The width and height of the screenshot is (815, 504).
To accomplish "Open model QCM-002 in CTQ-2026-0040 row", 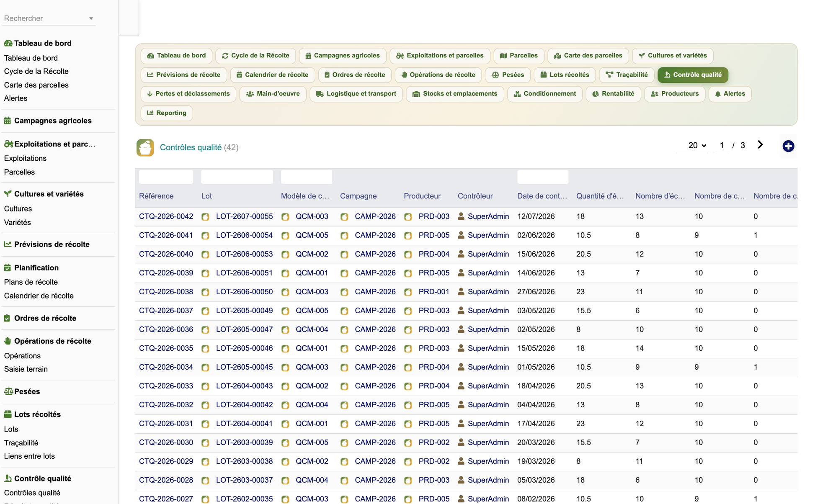I will pyautogui.click(x=312, y=254).
